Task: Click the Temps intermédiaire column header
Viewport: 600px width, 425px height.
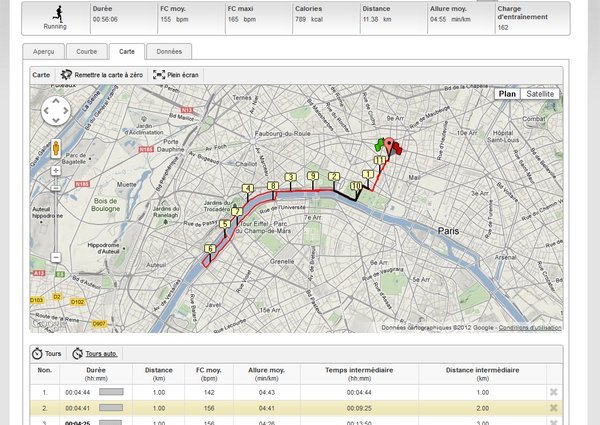Action: (x=359, y=374)
